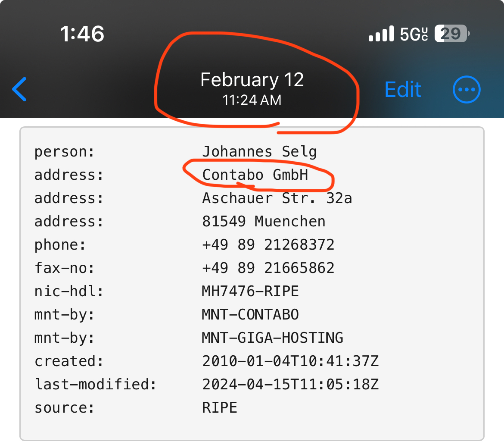This screenshot has width=504, height=448.
Task: Tap the battery indicator showing 29
Action: click(x=452, y=34)
